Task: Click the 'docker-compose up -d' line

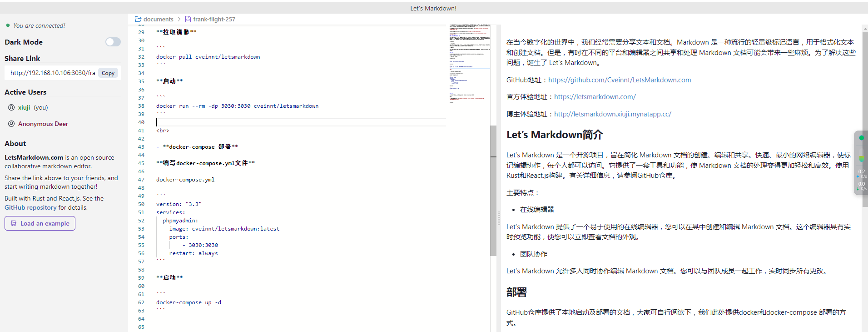Action: [x=188, y=302]
